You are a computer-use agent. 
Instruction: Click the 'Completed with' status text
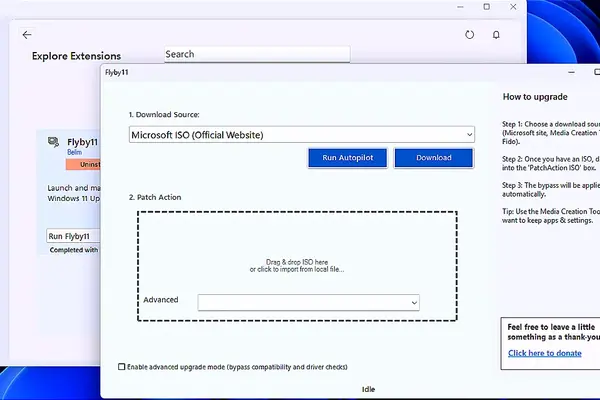(x=74, y=250)
